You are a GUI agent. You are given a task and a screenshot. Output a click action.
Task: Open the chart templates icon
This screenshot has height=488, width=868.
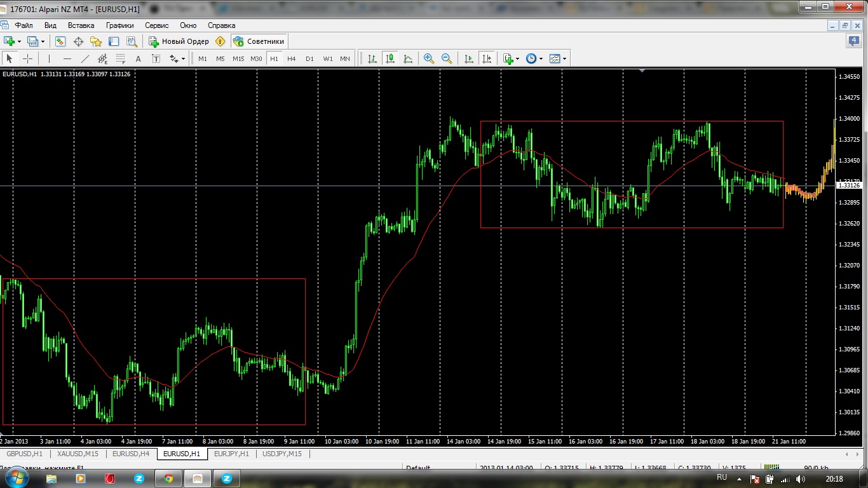click(555, 58)
